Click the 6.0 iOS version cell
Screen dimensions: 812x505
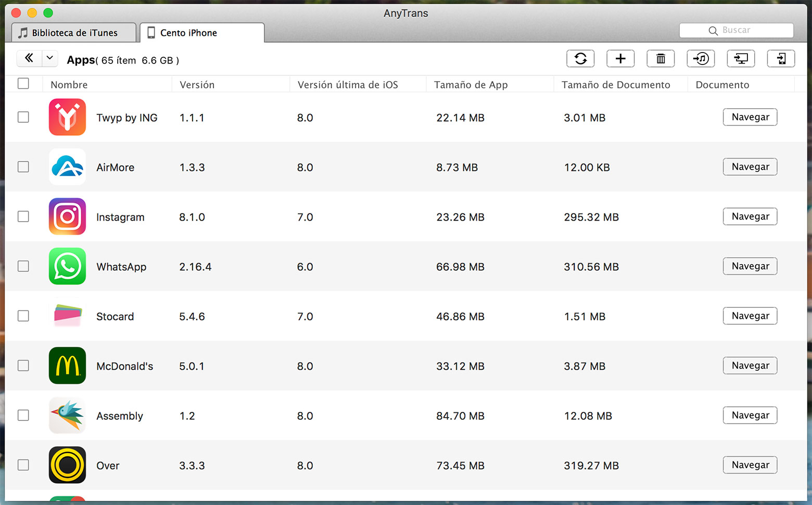pos(305,267)
